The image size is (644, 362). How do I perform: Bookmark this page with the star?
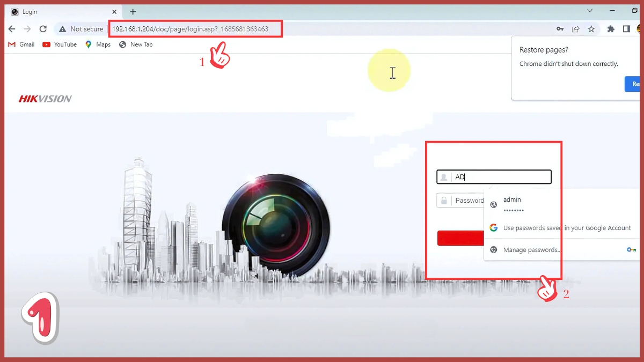591,29
